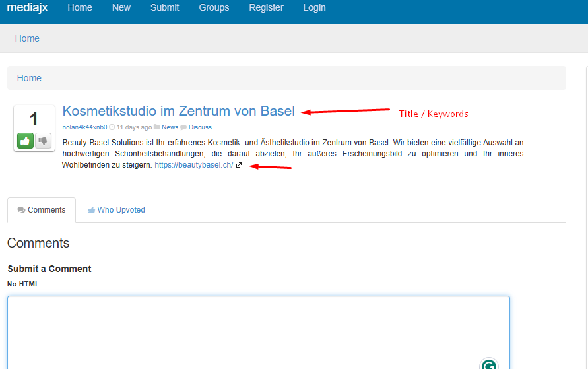Viewport: 588px width, 369px height.
Task: Switch to Who Upvoted tab
Action: (116, 210)
